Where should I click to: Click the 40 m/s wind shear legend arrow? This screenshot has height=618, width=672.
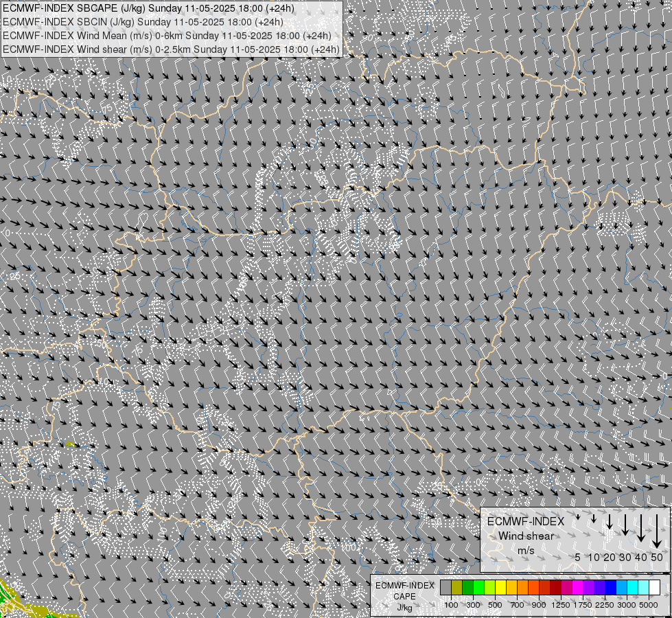pos(641,528)
